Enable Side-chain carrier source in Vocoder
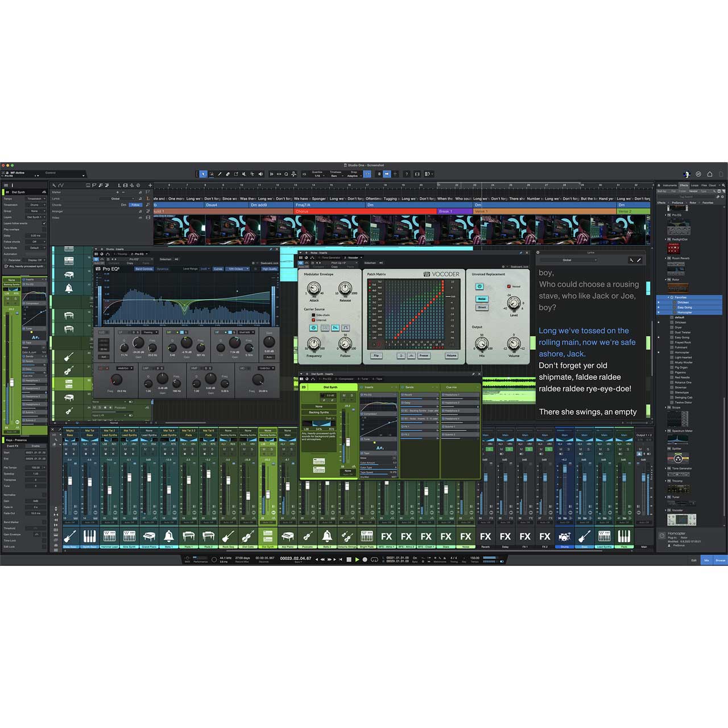Image resolution: width=728 pixels, height=728 pixels. tap(313, 315)
